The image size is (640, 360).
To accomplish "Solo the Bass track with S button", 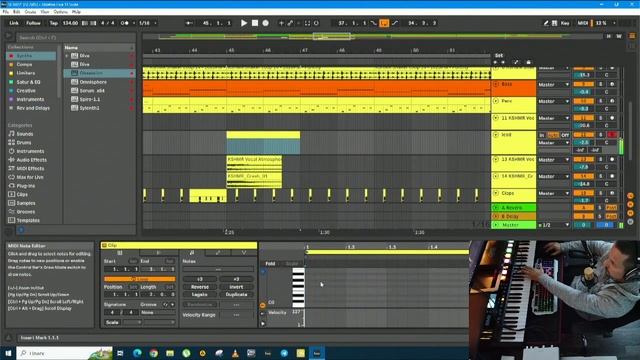I will click(x=600, y=84).
